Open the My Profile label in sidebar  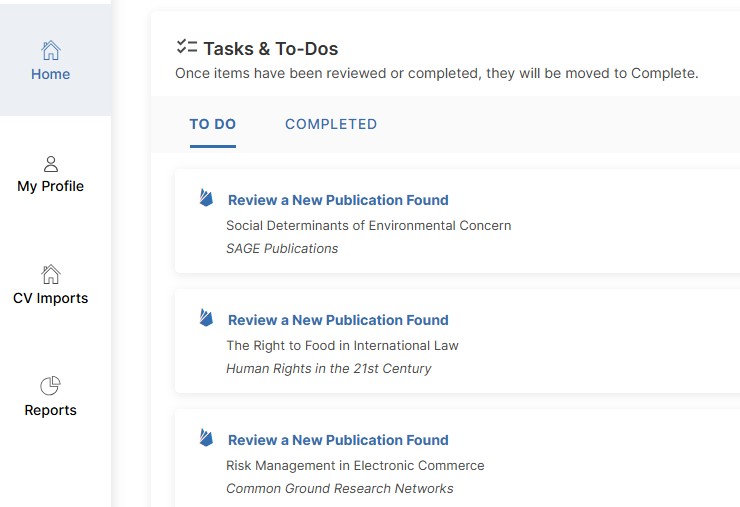click(x=50, y=186)
